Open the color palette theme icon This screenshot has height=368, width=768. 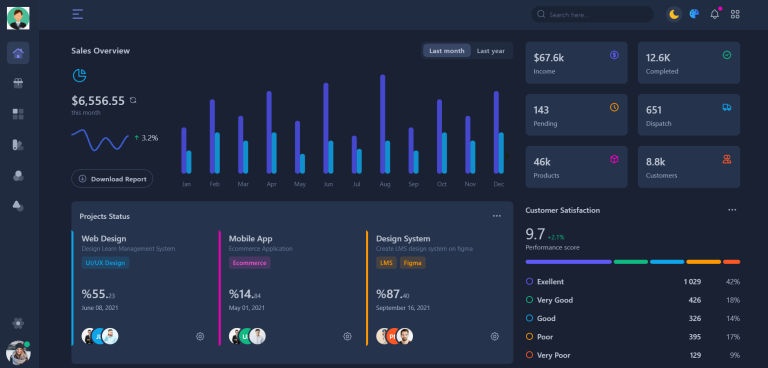pyautogui.click(x=694, y=14)
